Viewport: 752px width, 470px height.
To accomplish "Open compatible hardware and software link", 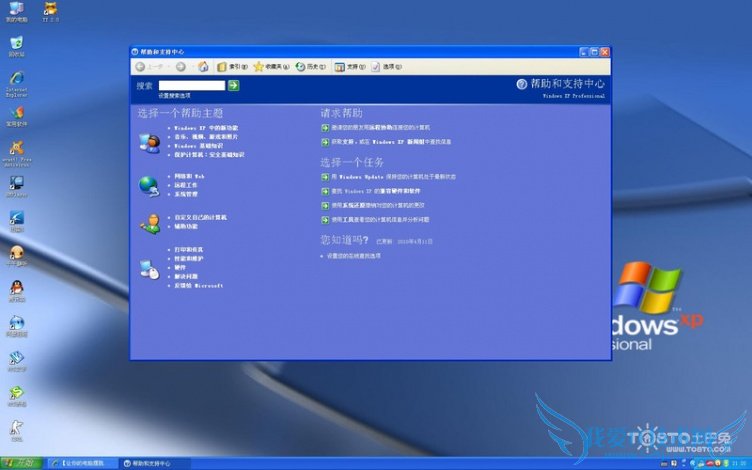I will tap(376, 191).
